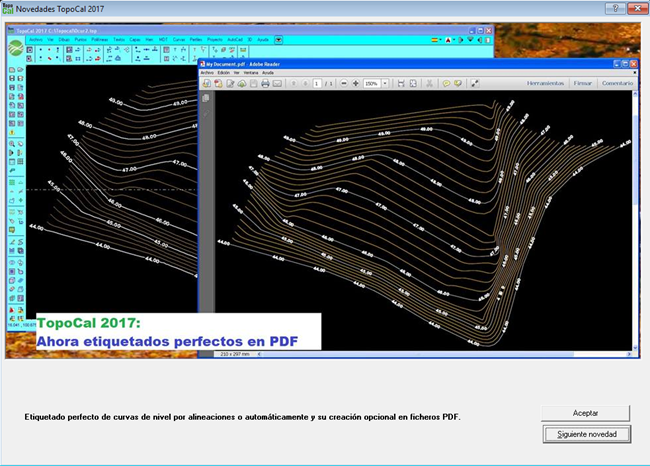
Task: Click the email envelope icon in Adobe Reader
Action: (277, 83)
